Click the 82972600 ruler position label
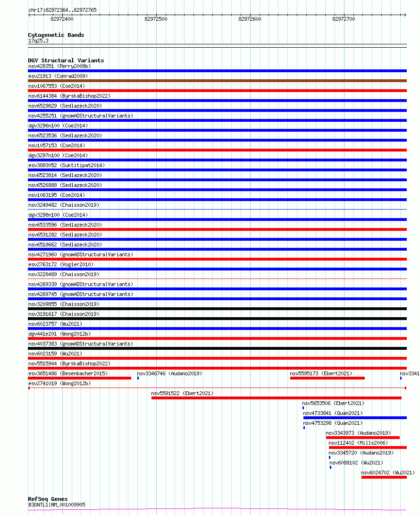This screenshot has width=420, height=515. coord(250,19)
